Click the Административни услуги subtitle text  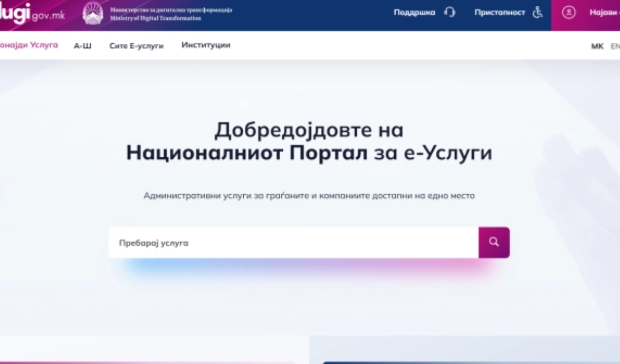[x=309, y=196]
